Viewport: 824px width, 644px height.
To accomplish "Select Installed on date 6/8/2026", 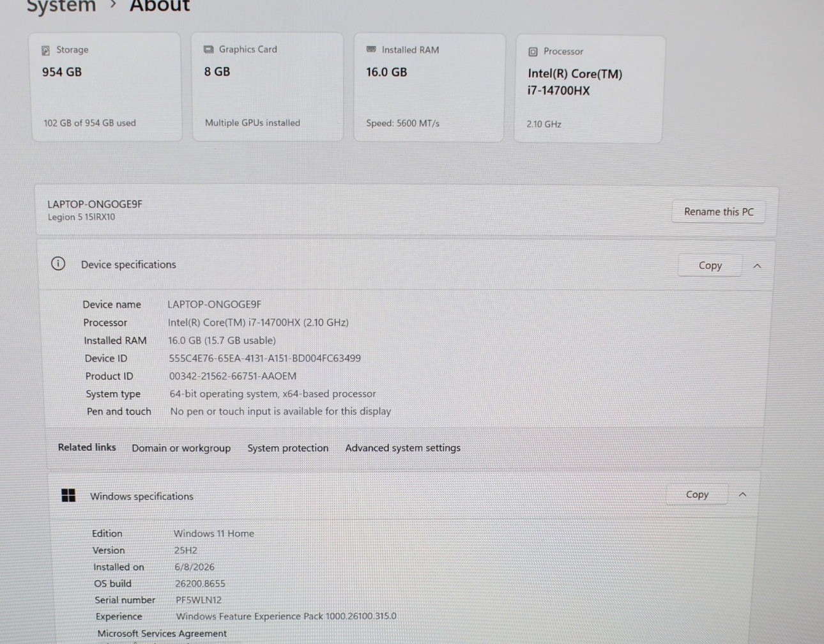I will [194, 567].
